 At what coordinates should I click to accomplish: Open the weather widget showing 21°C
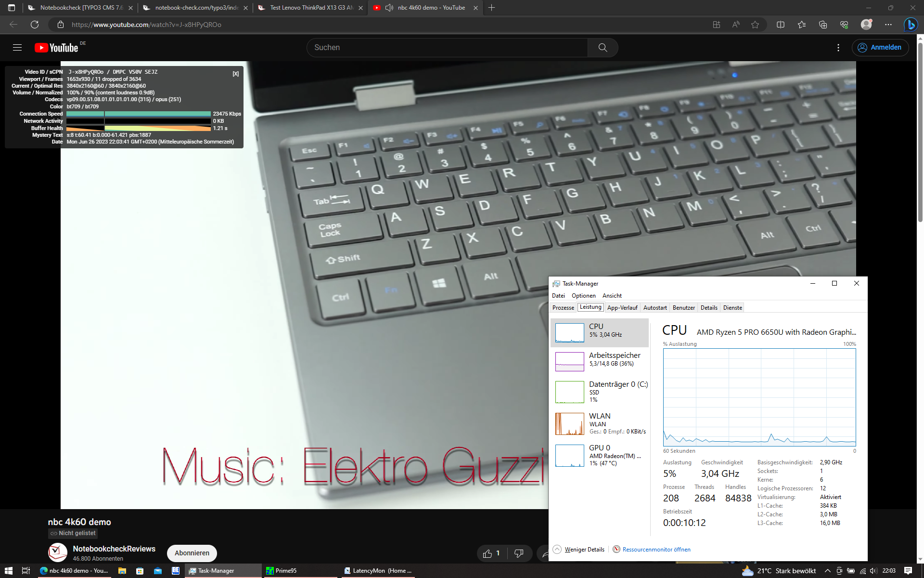[779, 571]
